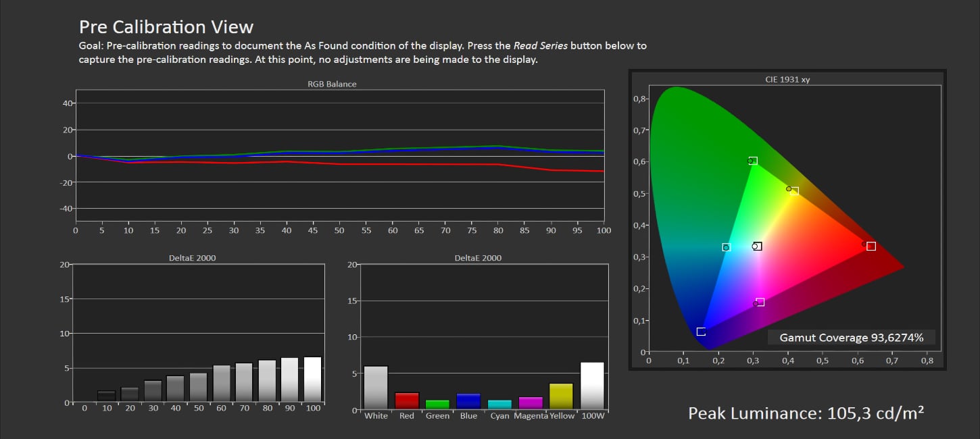
Task: Click the Magenta bar in DeltaE chart
Action: point(531,403)
